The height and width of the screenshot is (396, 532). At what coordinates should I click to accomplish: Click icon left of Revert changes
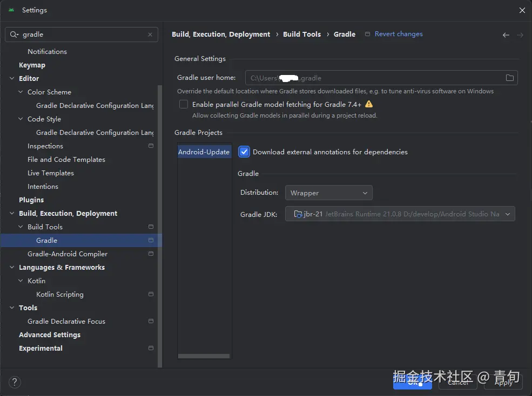(x=367, y=34)
